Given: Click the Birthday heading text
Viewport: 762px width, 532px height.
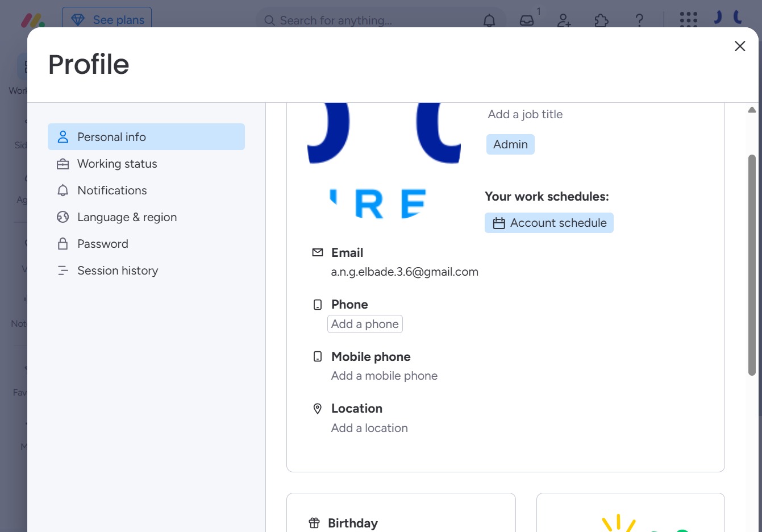Looking at the screenshot, I should [353, 523].
